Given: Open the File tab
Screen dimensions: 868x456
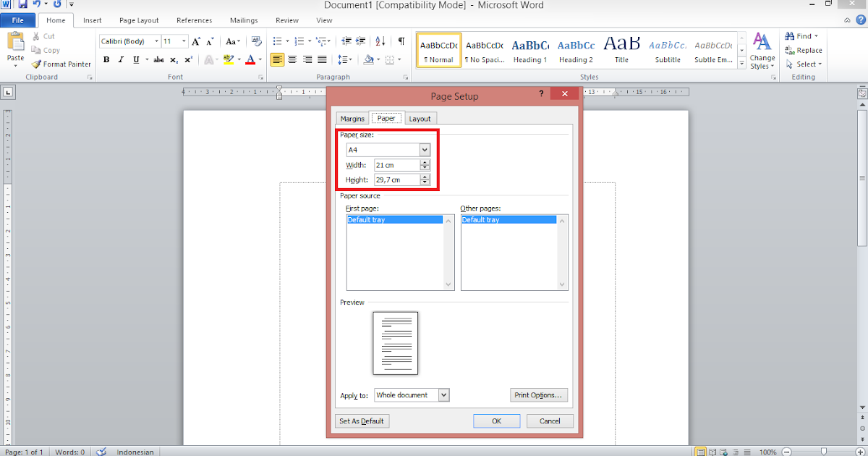Looking at the screenshot, I should pos(17,20).
